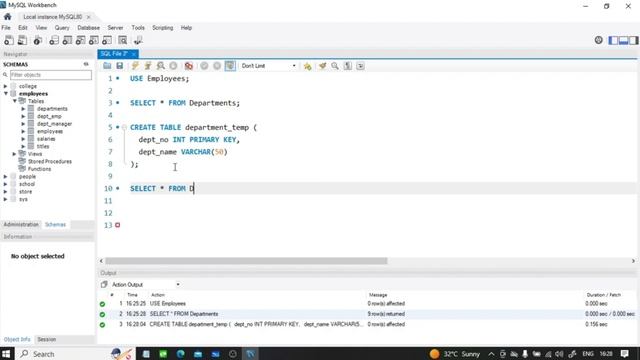Viewport: 640px width, 360px height.
Task: Toggle the right sidebar panel visibility
Action: [x=633, y=40]
